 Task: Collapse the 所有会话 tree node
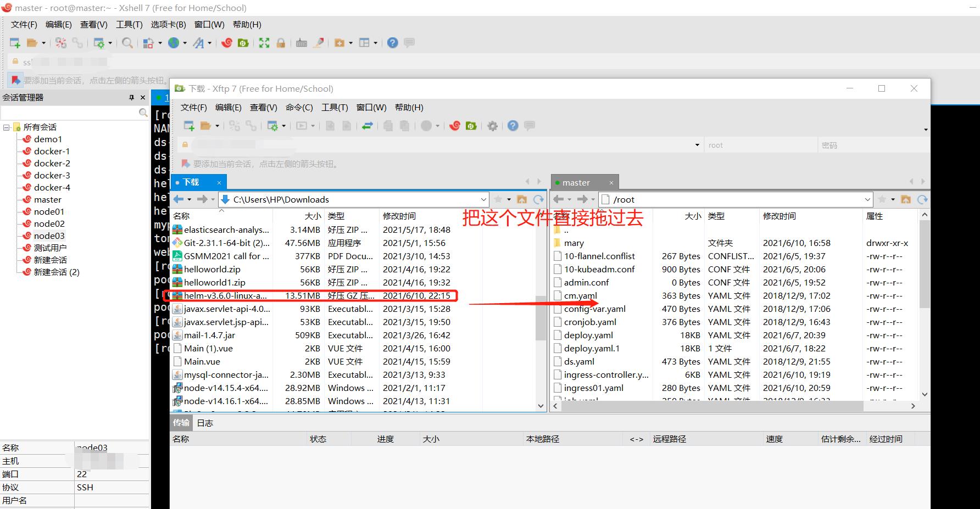click(6, 127)
